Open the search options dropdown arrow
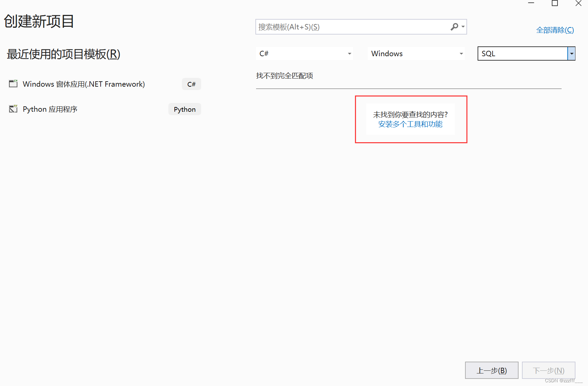The height and width of the screenshot is (386, 588). [x=463, y=27]
